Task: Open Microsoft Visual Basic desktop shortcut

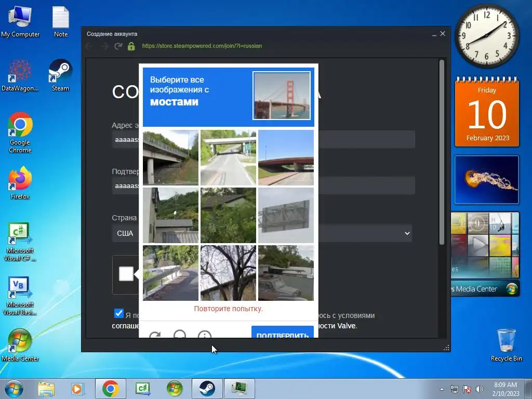Action: click(20, 296)
